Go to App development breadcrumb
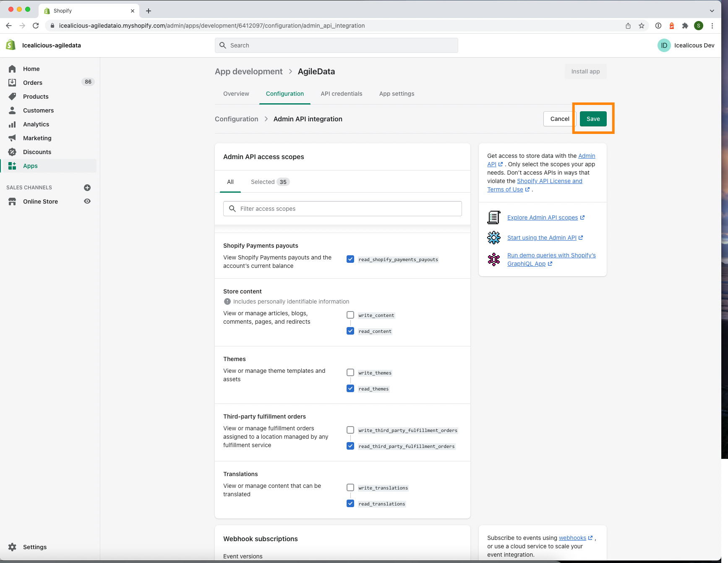Viewport: 728px width, 563px height. (249, 71)
